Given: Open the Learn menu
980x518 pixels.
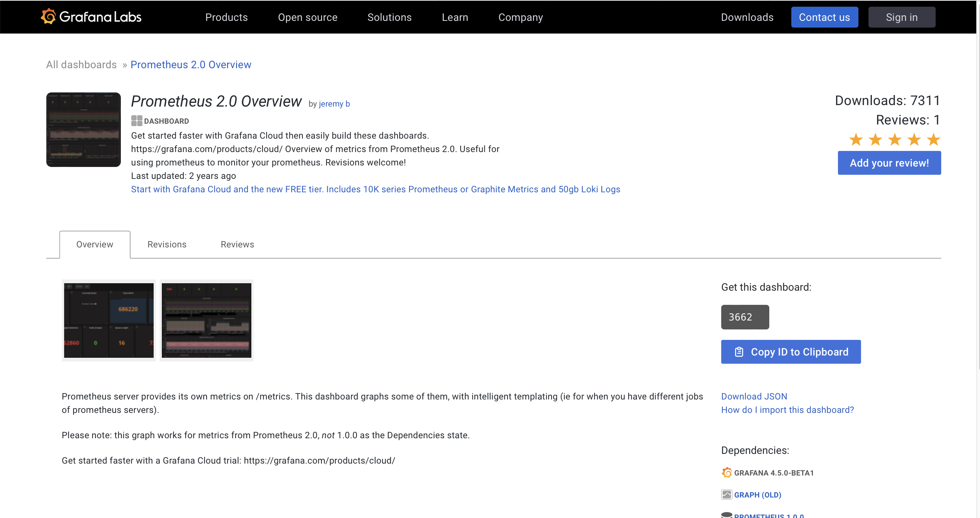Looking at the screenshot, I should [455, 17].
